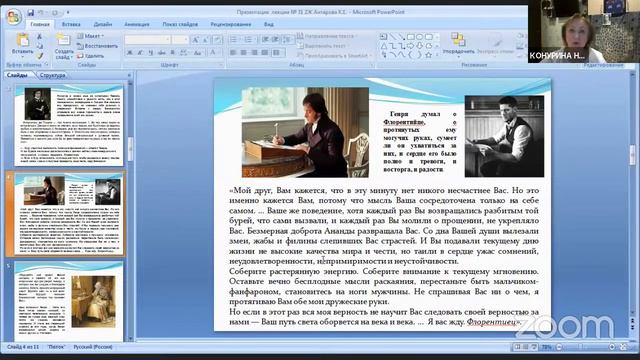Open the Рецензирование ribbon tab

tap(231, 24)
